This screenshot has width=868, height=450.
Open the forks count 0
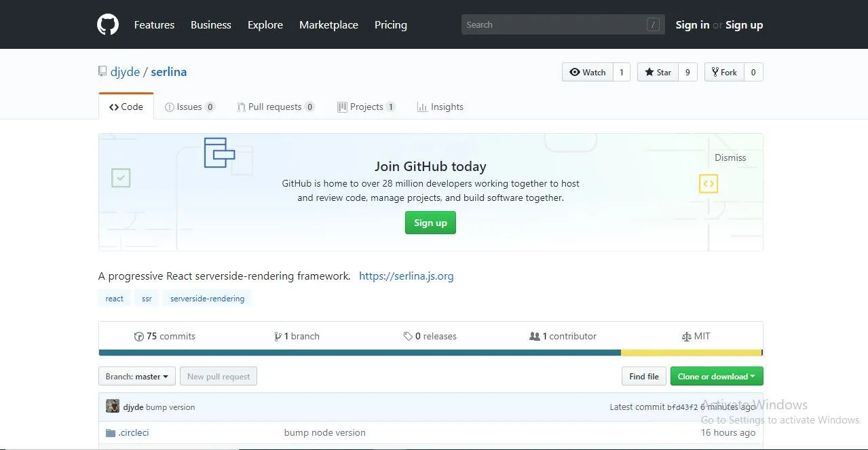pyautogui.click(x=753, y=72)
